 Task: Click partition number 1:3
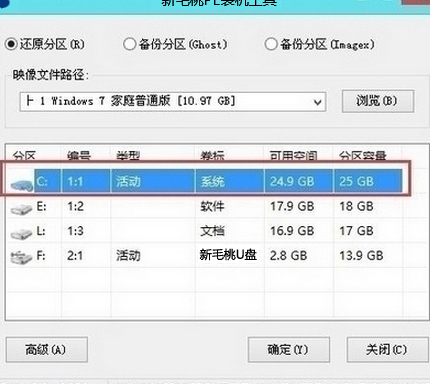click(x=75, y=231)
